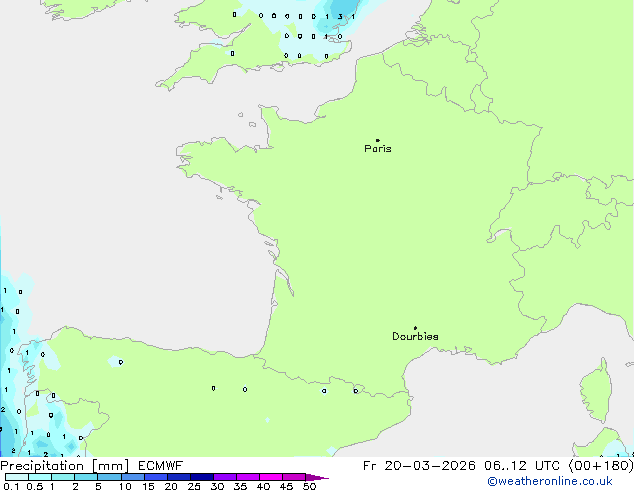Select the Dourbies location dot marker
The width and height of the screenshot is (634, 490).
tap(415, 328)
